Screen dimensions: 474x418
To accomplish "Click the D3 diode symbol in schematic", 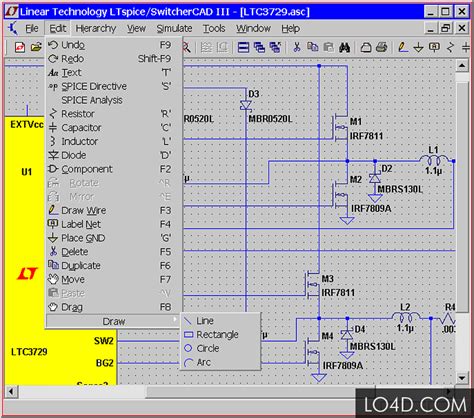I will click(x=246, y=105).
